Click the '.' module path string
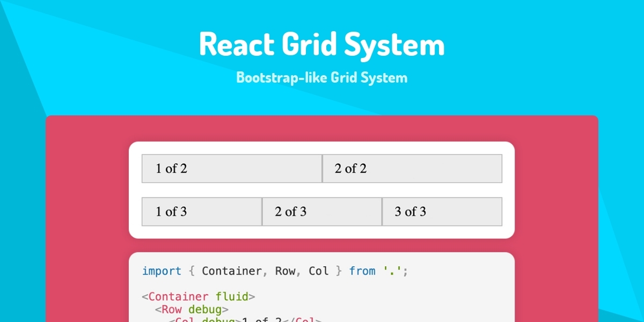 tap(392, 271)
